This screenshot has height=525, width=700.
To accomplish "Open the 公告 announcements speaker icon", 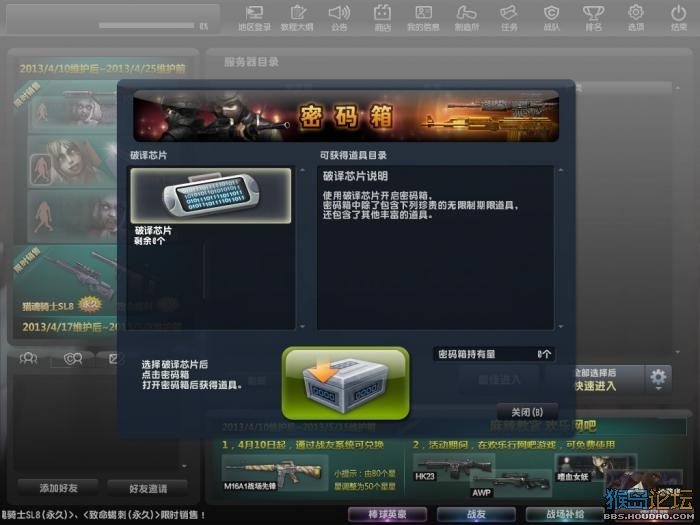I will click(339, 18).
